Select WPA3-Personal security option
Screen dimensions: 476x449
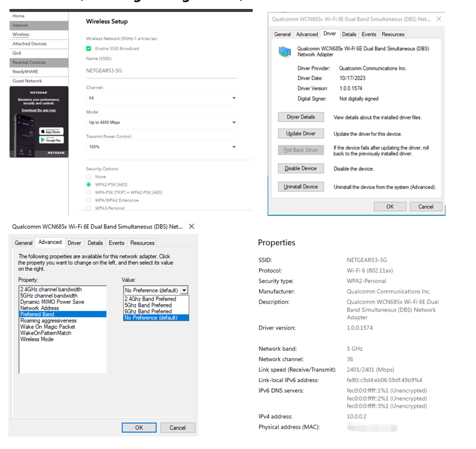88,208
